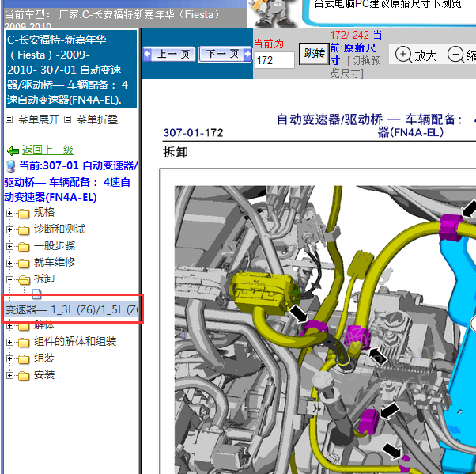Image resolution: width=476 pixels, height=474 pixels.
Task: Expand the 一般步骤 folder node
Action: 9,246
